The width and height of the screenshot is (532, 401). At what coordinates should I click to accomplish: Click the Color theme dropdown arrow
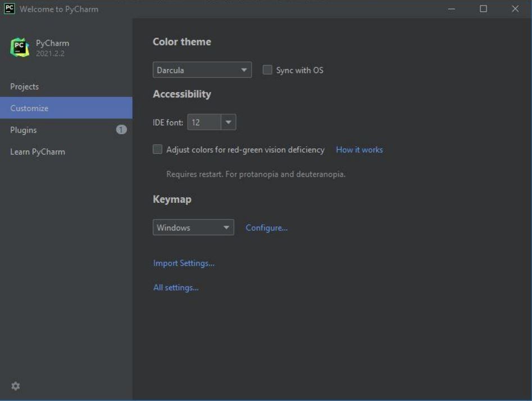244,70
